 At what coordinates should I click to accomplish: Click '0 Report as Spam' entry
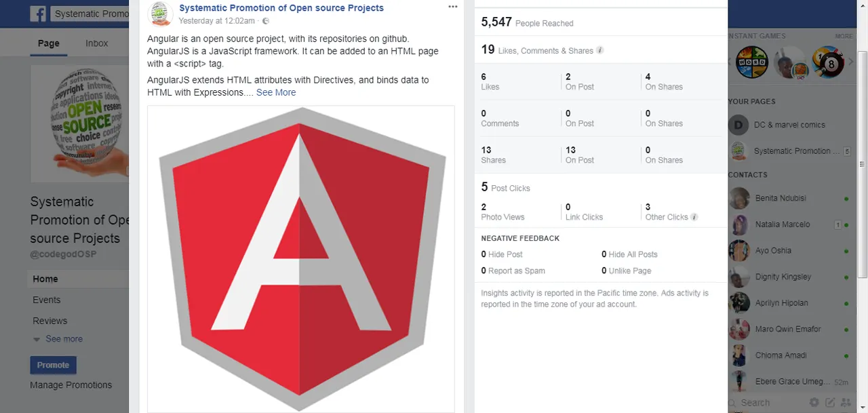pos(513,271)
